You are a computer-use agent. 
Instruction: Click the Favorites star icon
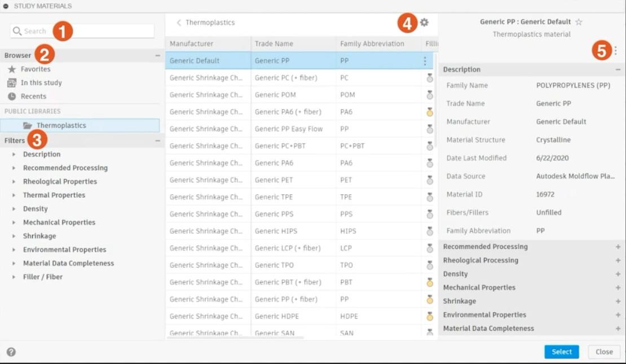click(12, 69)
